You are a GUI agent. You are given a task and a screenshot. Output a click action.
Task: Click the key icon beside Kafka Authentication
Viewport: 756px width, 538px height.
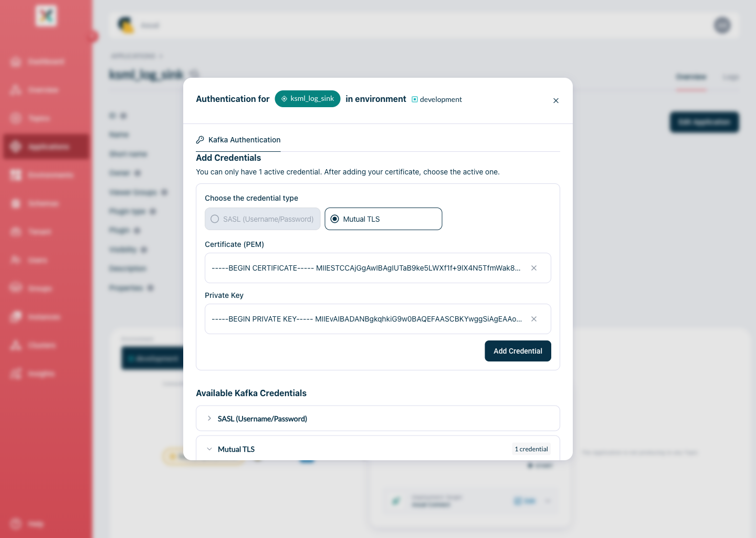coord(200,140)
